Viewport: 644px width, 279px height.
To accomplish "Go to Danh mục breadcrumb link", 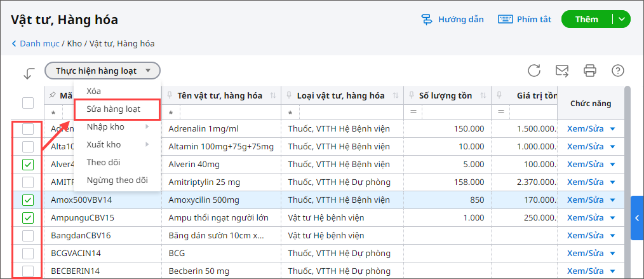I will point(39,44).
